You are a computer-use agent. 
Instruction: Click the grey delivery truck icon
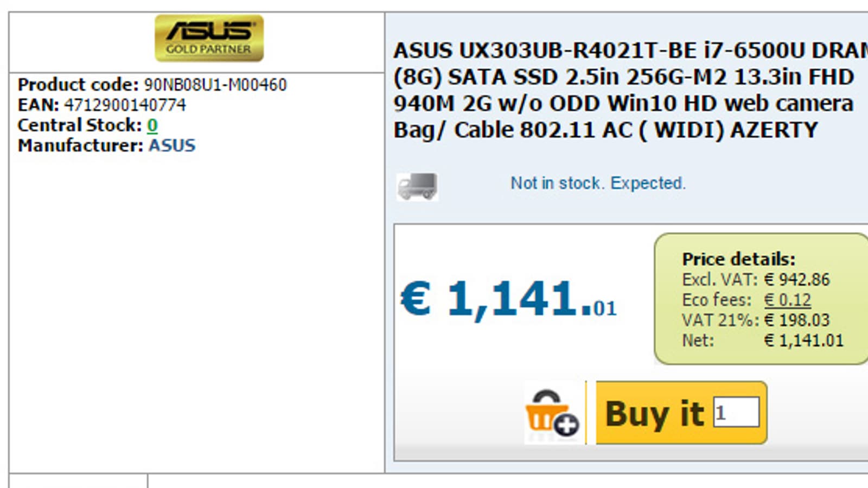417,187
